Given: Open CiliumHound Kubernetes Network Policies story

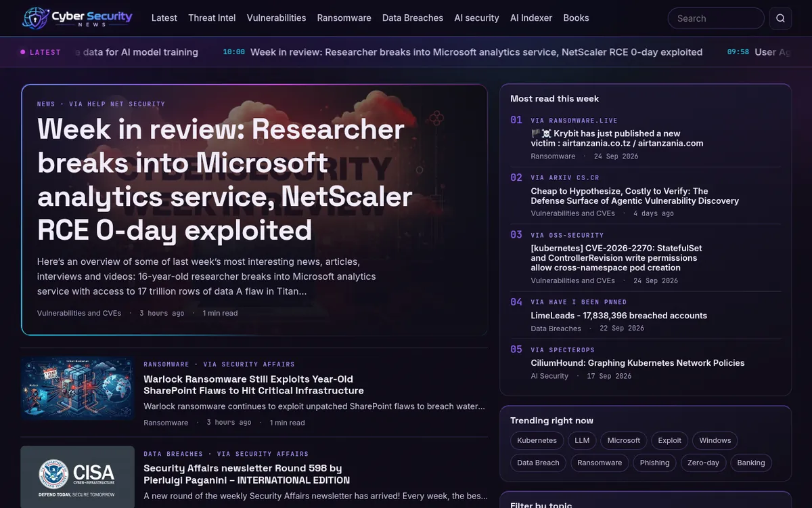Looking at the screenshot, I should [x=637, y=363].
